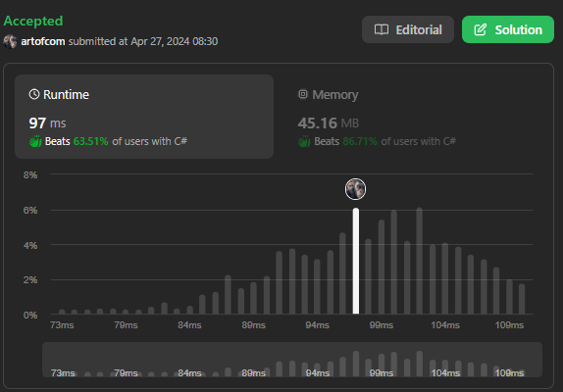This screenshot has width=563, height=392.
Task: Click the 45.16 MB memory value
Action: pos(329,123)
